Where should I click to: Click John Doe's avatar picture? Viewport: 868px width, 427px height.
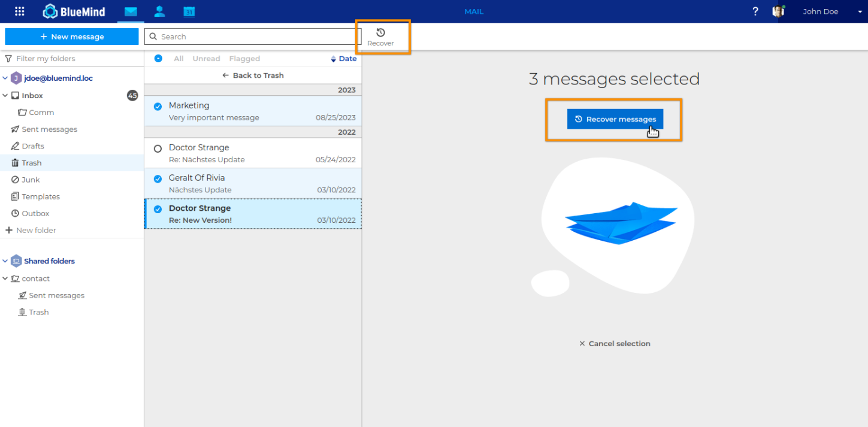click(779, 11)
